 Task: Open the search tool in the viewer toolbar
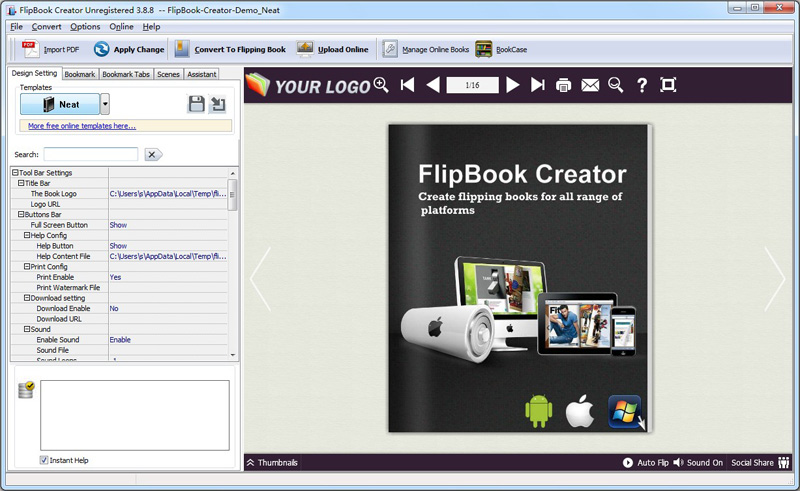[616, 85]
